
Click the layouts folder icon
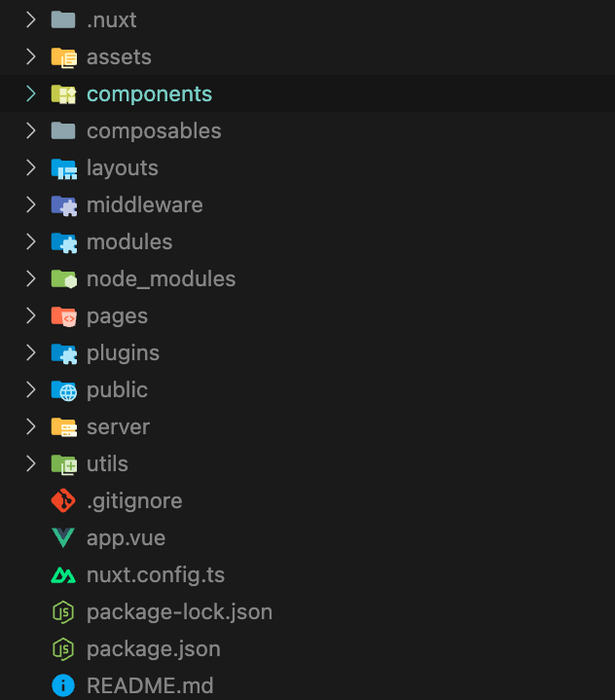(x=63, y=168)
